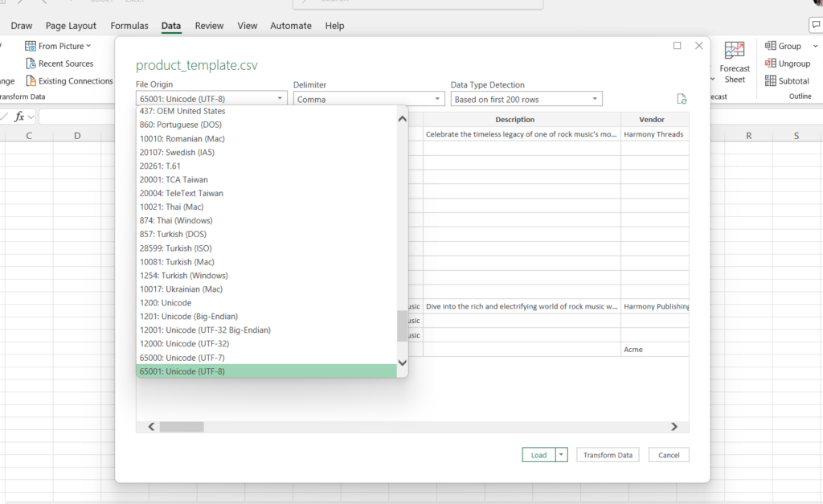The image size is (823, 504).
Task: Expand From Picture dropdown chevron
Action: click(88, 46)
